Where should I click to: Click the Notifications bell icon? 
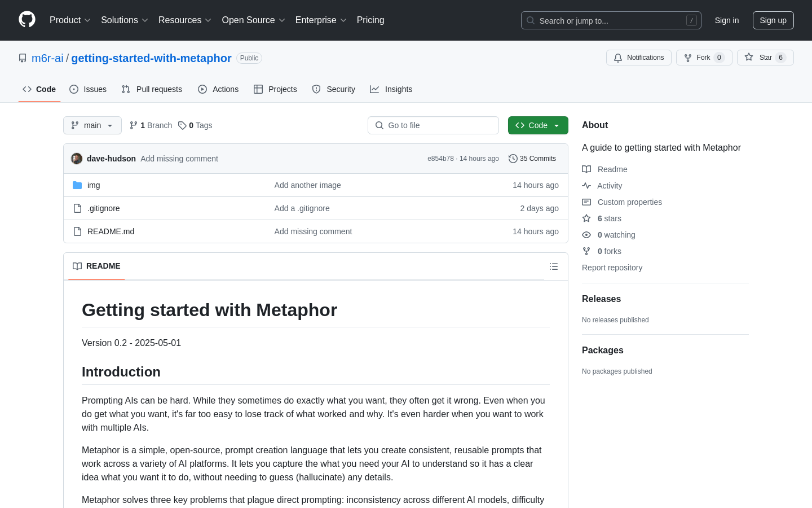point(618,58)
